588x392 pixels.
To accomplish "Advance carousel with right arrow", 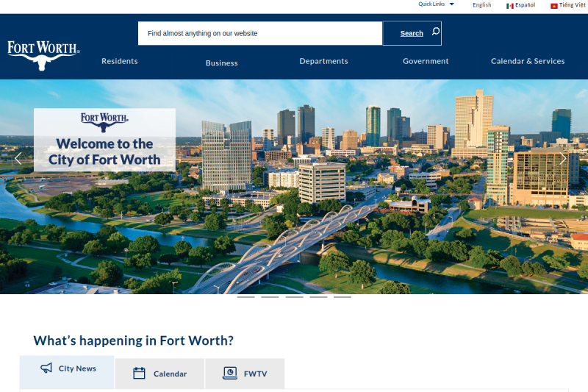I will coord(562,159).
